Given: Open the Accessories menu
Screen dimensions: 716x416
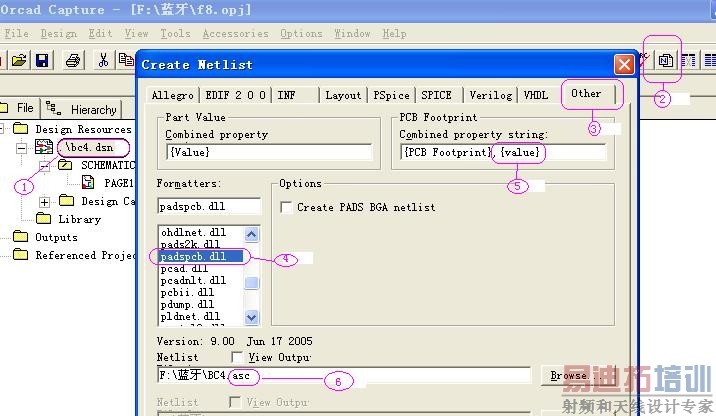Looking at the screenshot, I should click(235, 33).
